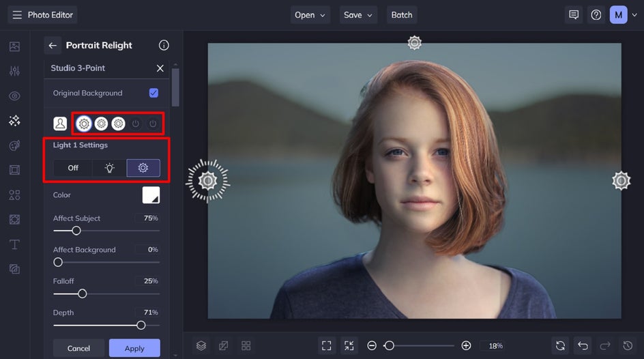Click the Apply button
The width and height of the screenshot is (644, 359).
pos(134,348)
